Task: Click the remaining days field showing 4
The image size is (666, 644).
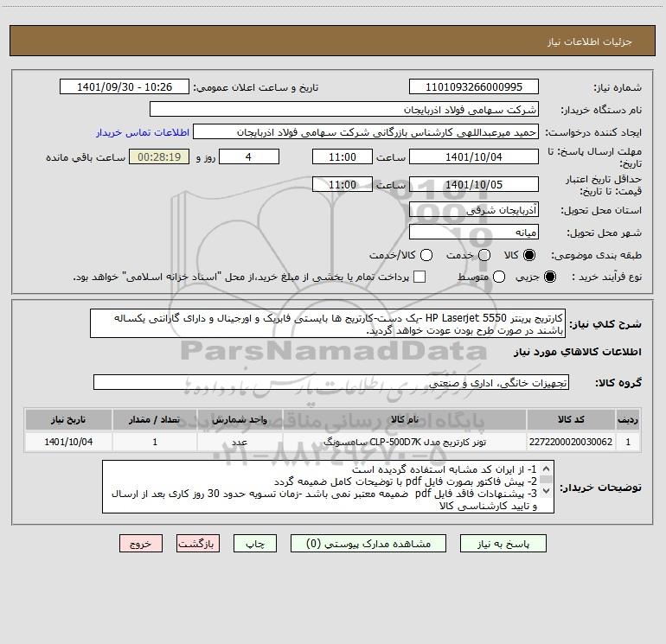Action: coord(249,157)
